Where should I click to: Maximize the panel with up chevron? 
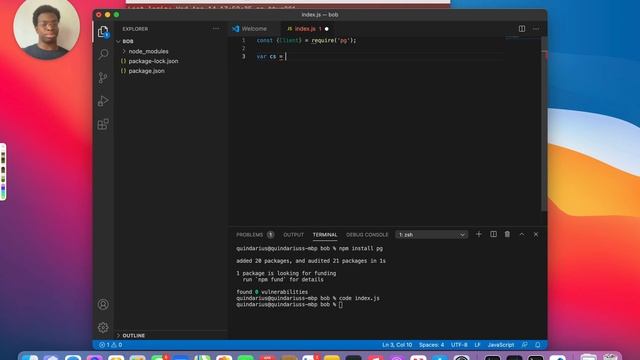522,234
